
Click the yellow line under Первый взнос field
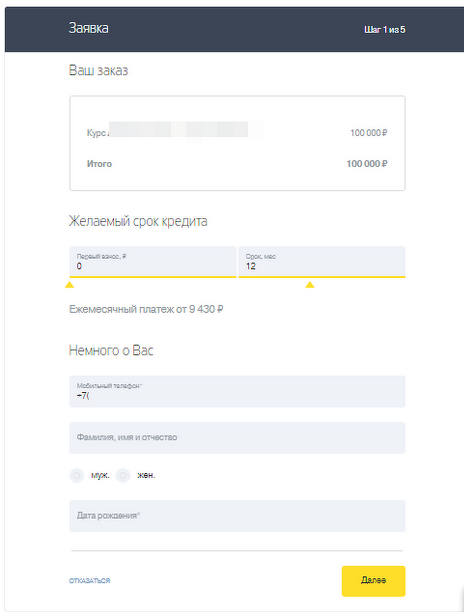click(x=153, y=277)
